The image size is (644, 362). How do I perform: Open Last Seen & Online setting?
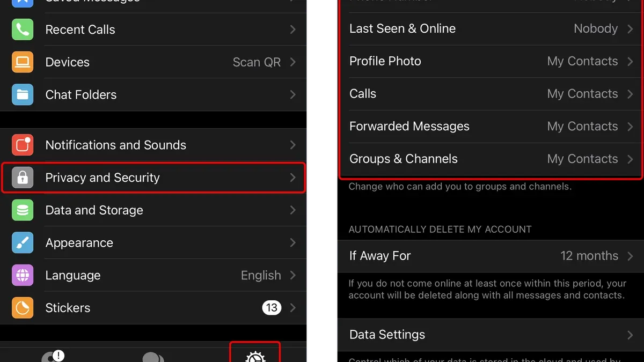click(402, 28)
